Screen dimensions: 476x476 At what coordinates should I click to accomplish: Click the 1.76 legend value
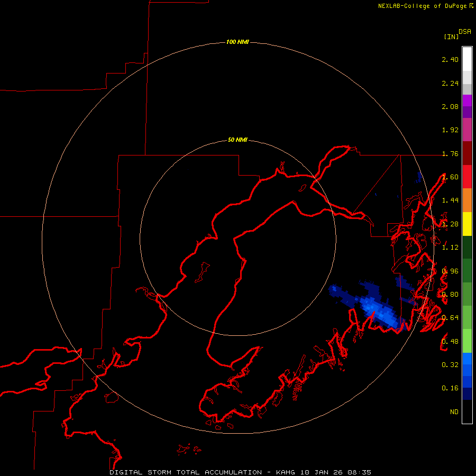(x=450, y=153)
